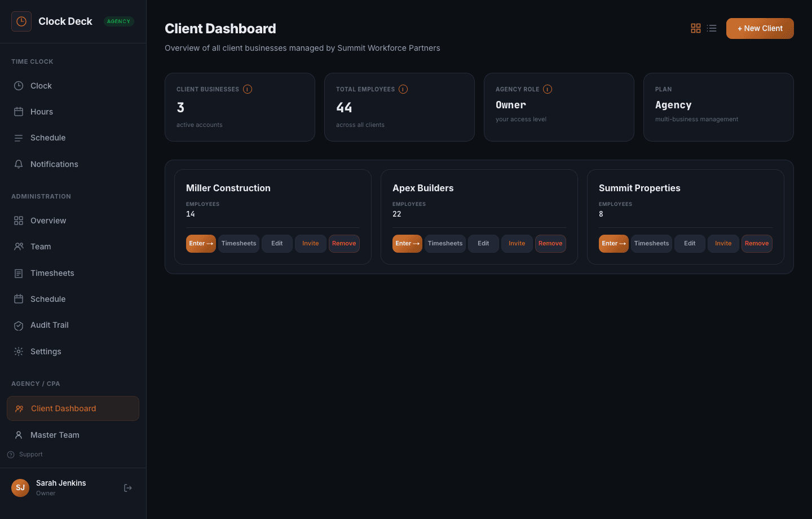This screenshot has width=812, height=519.
Task: Enter the Apex Builders account
Action: 407,244
